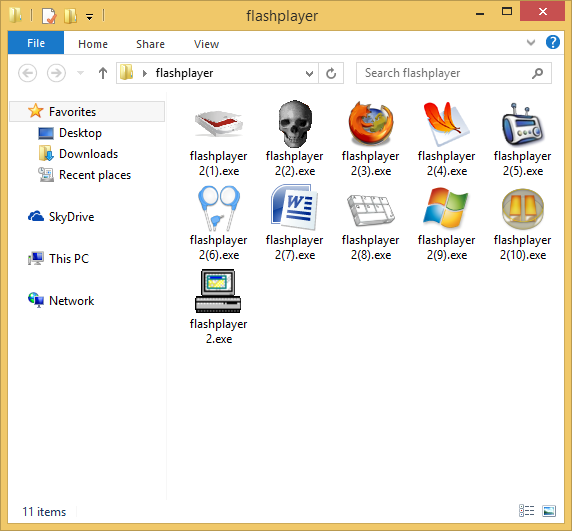Click the Forward navigation arrow

click(x=56, y=73)
